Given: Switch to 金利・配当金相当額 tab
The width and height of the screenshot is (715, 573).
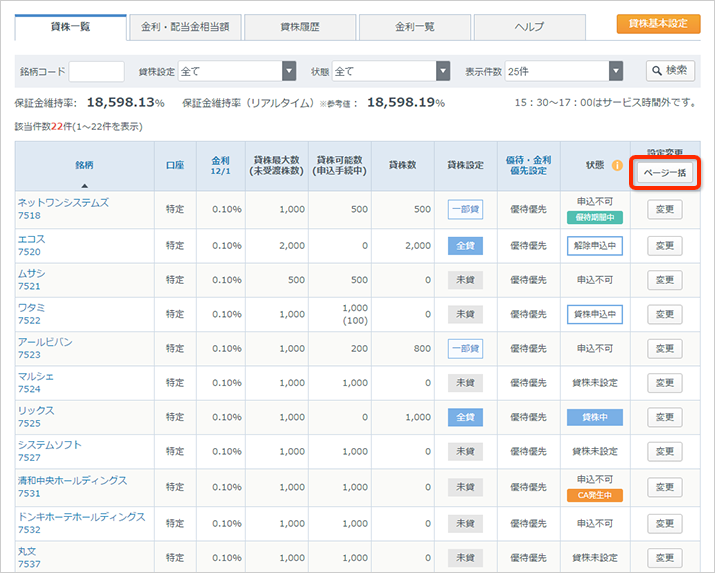Looking at the screenshot, I should coord(185,27).
